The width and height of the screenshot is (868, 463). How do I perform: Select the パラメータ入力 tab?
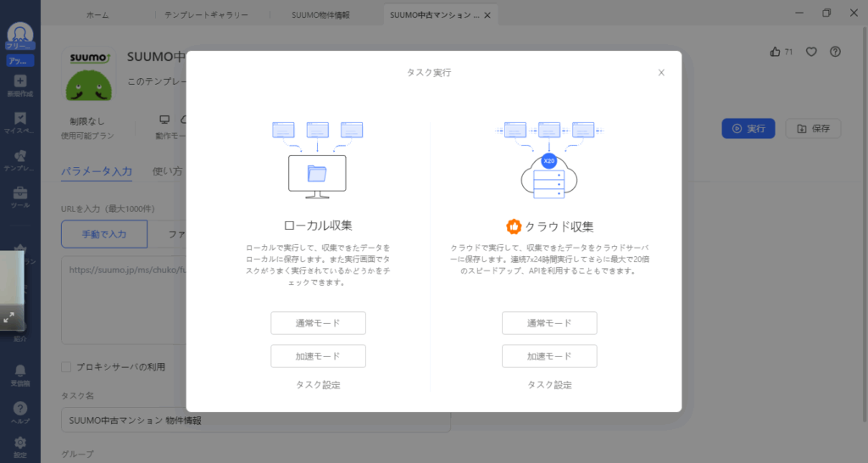point(97,171)
